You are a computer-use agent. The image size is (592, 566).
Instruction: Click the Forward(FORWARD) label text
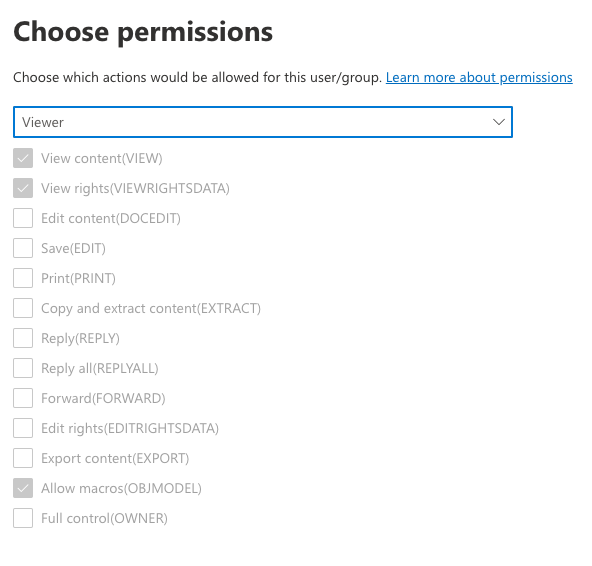(x=103, y=398)
